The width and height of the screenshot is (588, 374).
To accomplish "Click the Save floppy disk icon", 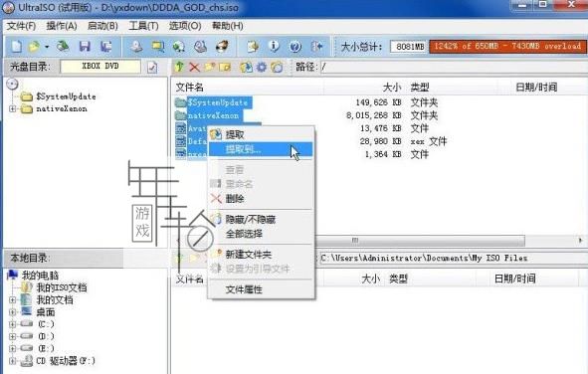I will tap(85, 47).
